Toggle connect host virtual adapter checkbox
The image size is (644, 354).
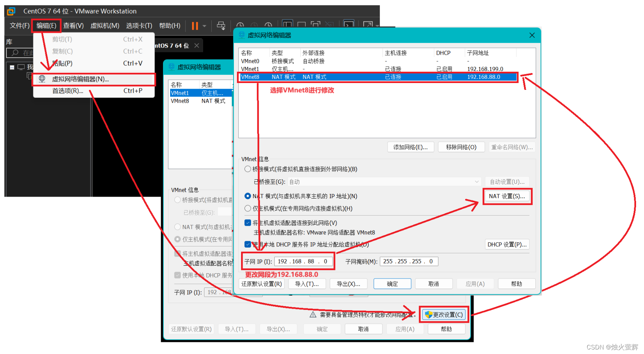pos(247,223)
